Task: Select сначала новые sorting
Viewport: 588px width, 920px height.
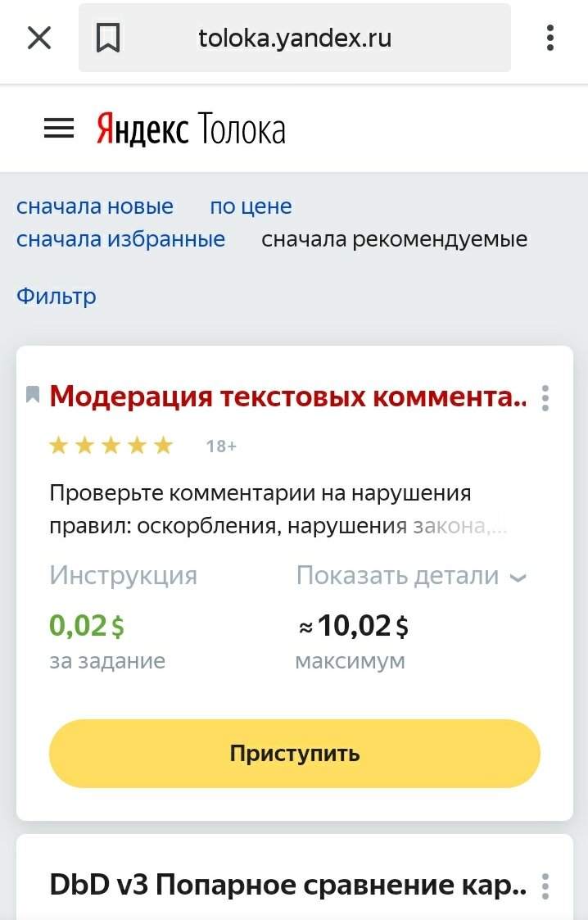Action: pyautogui.click(x=95, y=206)
